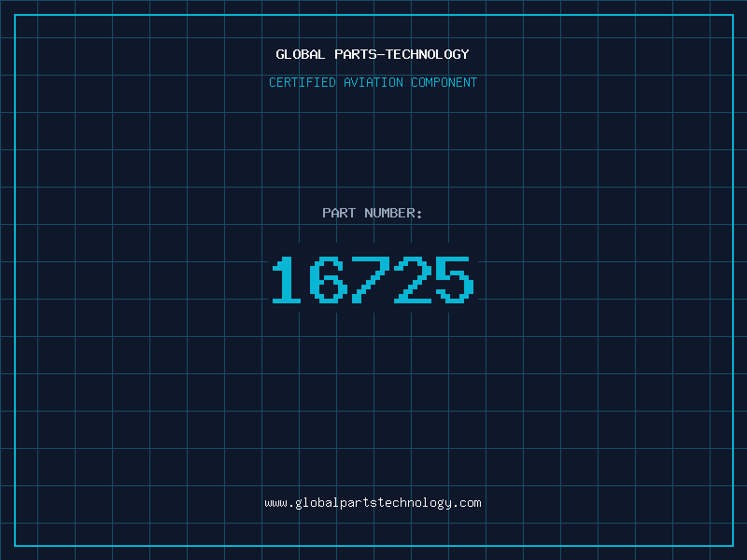Screen dimensions: 747x560
Task: Click the PART NUMBER: label
Action: (372, 213)
